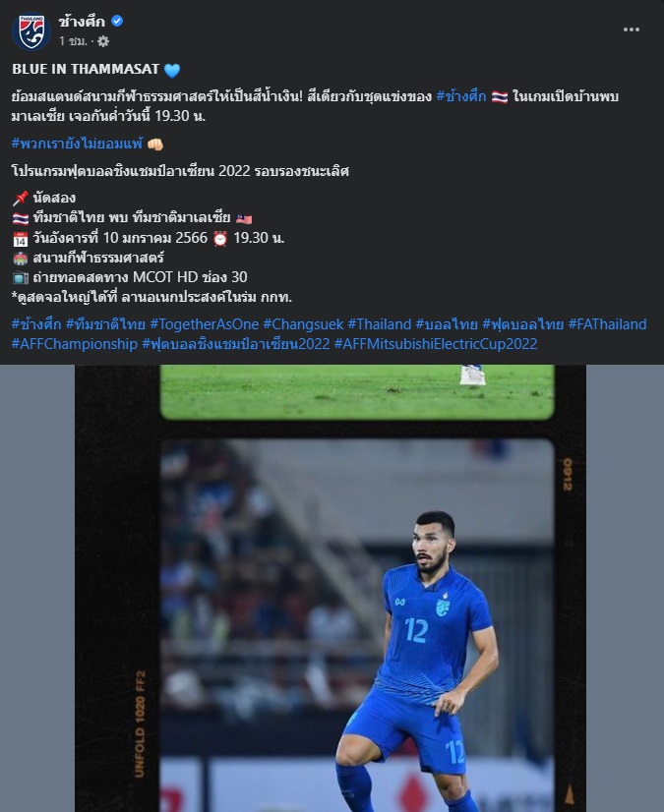
Task: Open the #AFFChampionship hashtag
Action: pyautogui.click(x=75, y=344)
